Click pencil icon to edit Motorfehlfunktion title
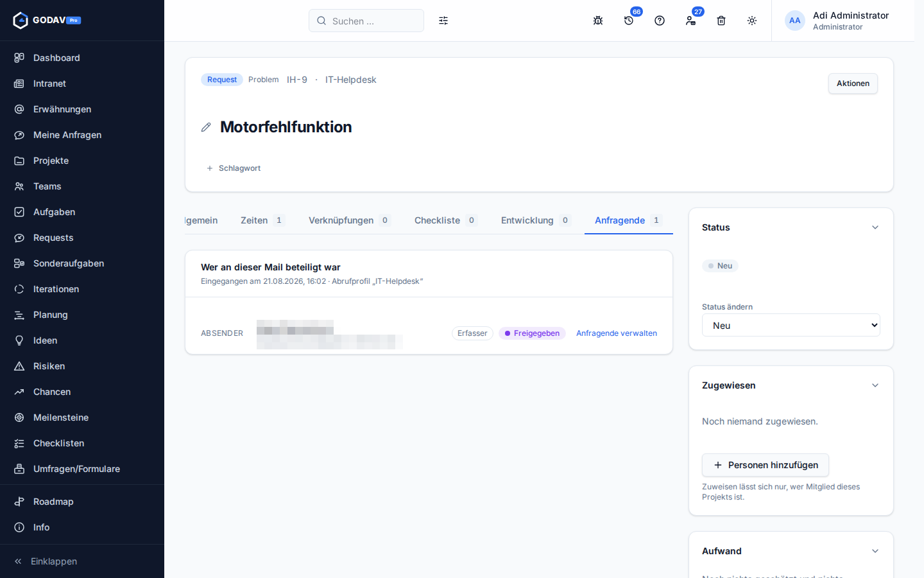 [x=206, y=127]
